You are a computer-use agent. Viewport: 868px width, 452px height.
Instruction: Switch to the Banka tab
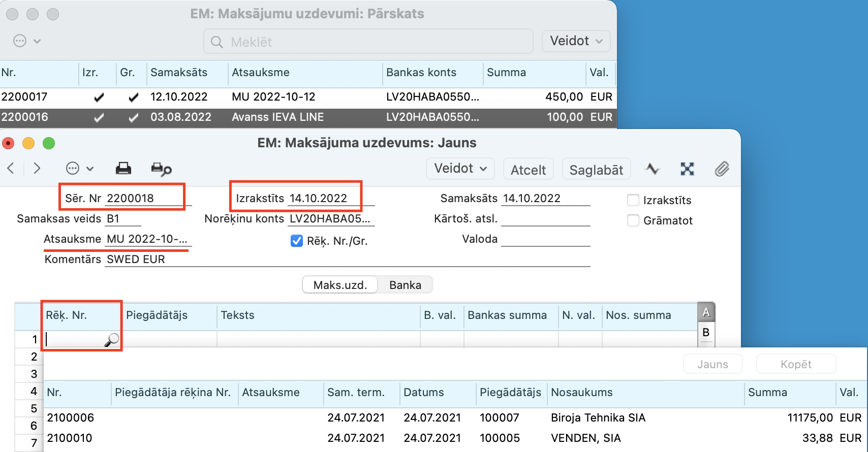pyautogui.click(x=405, y=285)
